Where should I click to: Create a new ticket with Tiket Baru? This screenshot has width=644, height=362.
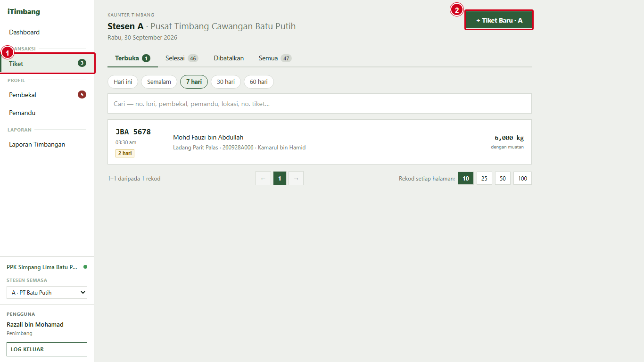tap(499, 20)
